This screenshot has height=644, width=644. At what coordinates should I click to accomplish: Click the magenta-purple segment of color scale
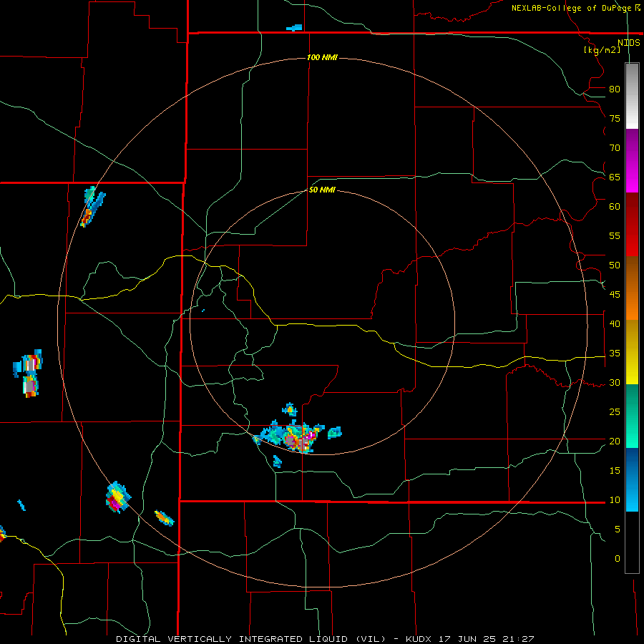pyautogui.click(x=632, y=160)
